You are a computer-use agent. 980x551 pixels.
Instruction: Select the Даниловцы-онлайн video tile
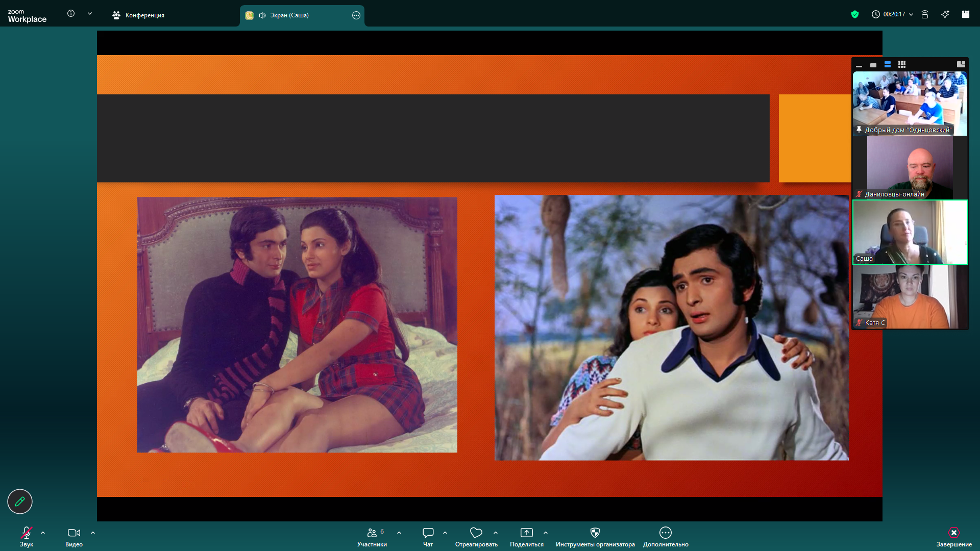910,167
